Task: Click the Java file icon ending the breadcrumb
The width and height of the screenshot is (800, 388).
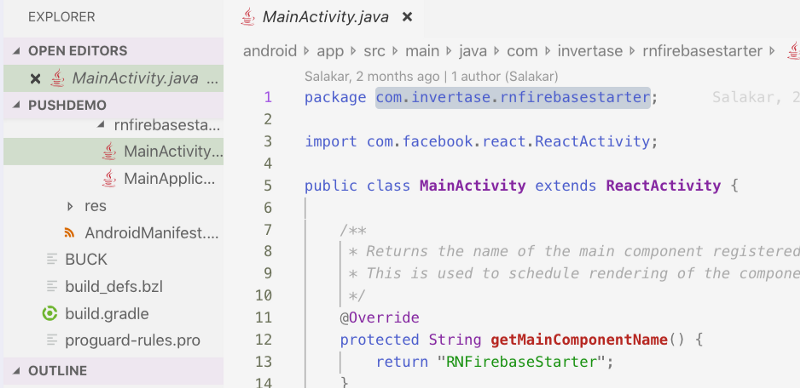Action: [x=793, y=51]
